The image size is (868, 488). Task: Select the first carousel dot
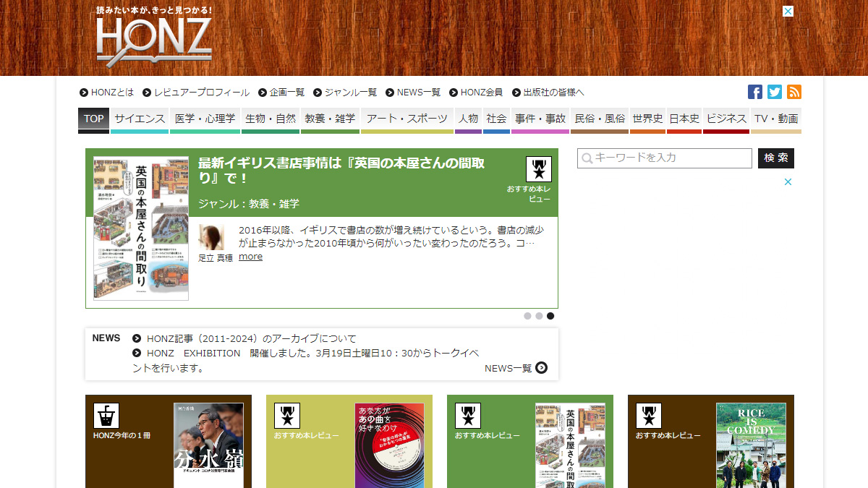pyautogui.click(x=527, y=316)
